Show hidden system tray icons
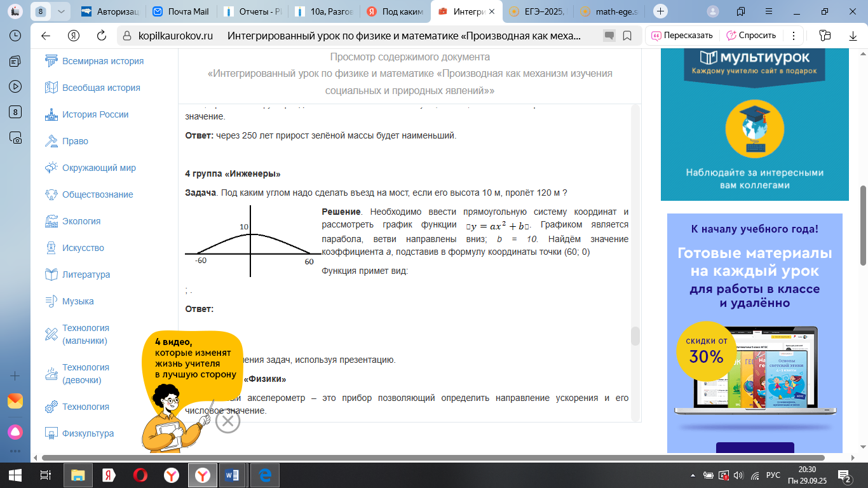Image resolution: width=868 pixels, height=488 pixels. coord(693,475)
